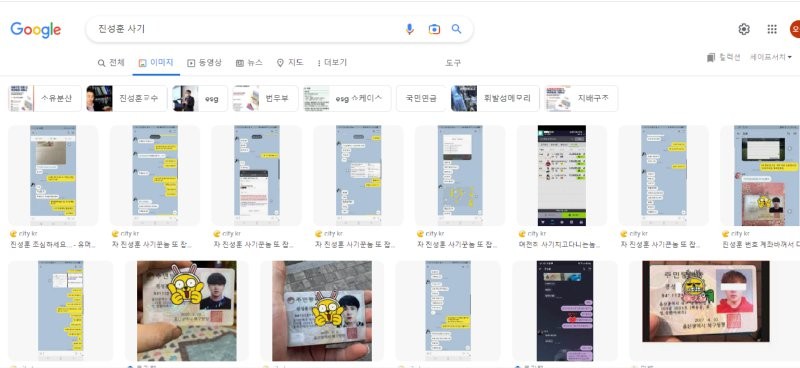Switch to the 뉴스 tab
800x368 pixels.
[x=249, y=63]
